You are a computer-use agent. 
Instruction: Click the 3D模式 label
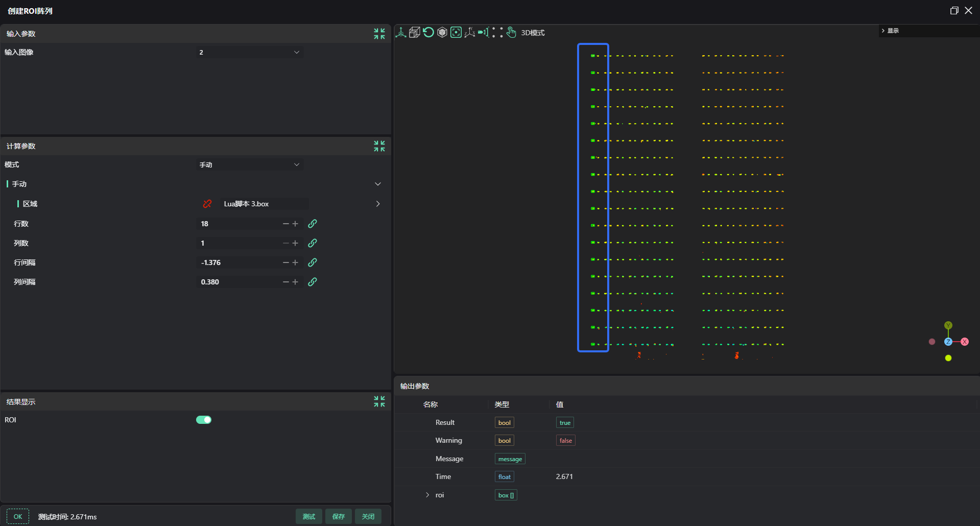(x=533, y=33)
